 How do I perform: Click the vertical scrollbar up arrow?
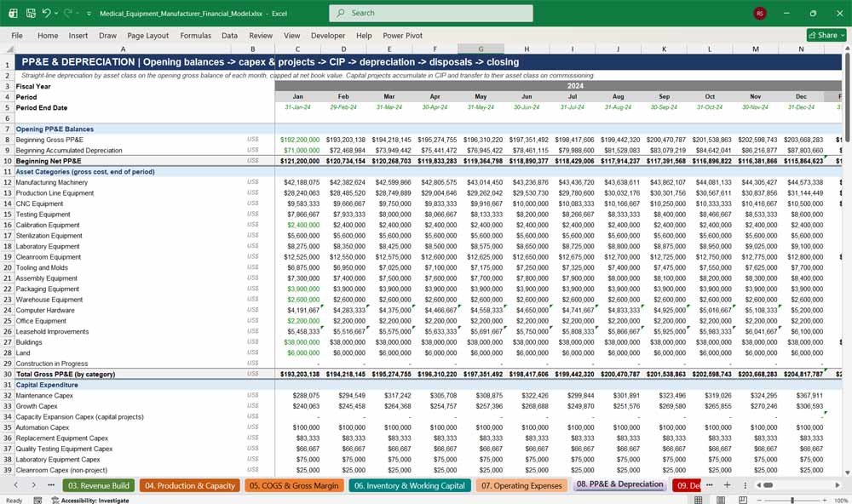pyautogui.click(x=847, y=49)
